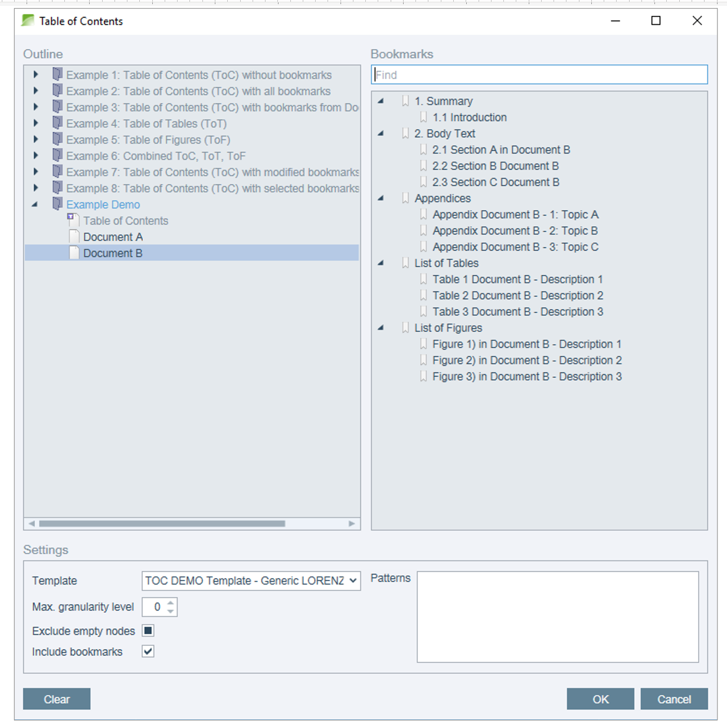Click bookmark icon beside Figure 3) in Document B
Screen dimensions: 727x728
[x=423, y=376]
